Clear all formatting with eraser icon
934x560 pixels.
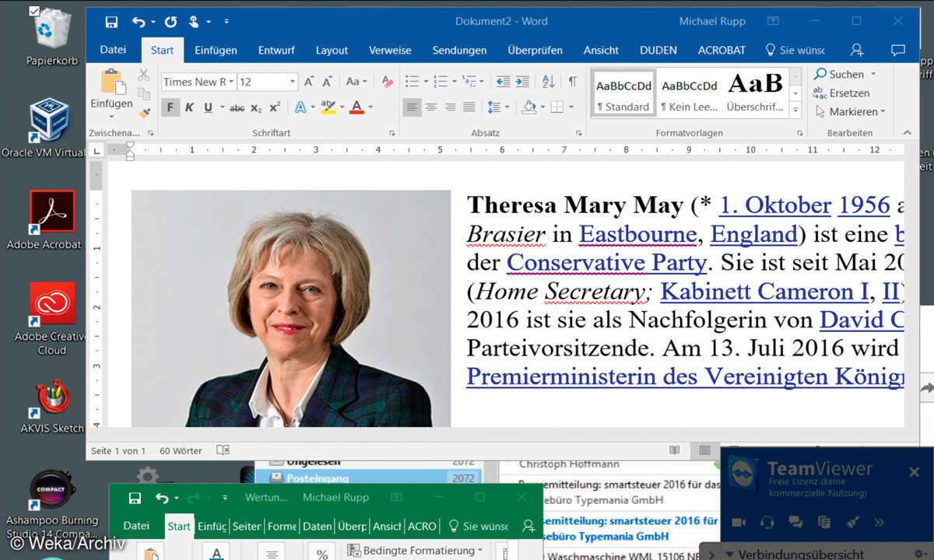[x=387, y=82]
